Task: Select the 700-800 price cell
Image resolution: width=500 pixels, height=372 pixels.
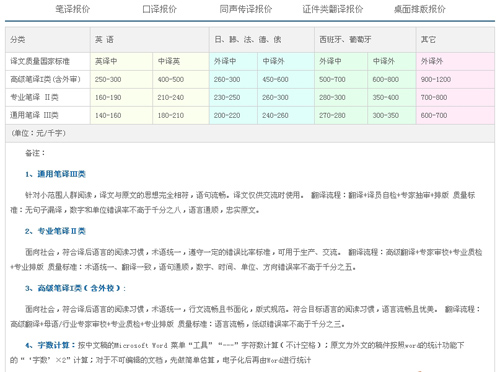Action: pos(455,97)
